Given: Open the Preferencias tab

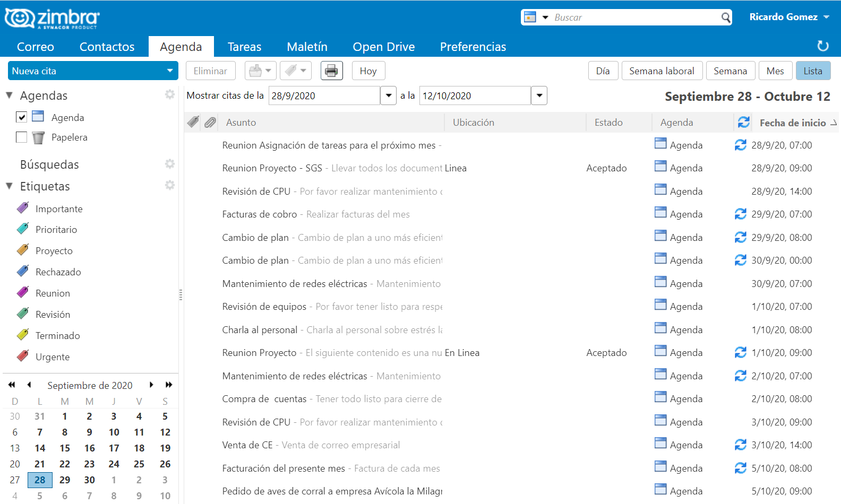Looking at the screenshot, I should click(x=473, y=47).
